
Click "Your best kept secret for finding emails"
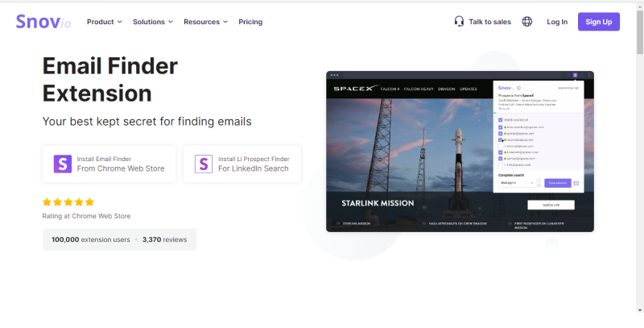click(147, 121)
